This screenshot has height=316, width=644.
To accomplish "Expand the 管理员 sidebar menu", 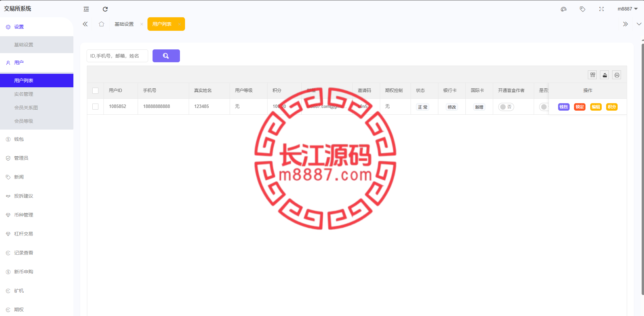I will coord(37,158).
